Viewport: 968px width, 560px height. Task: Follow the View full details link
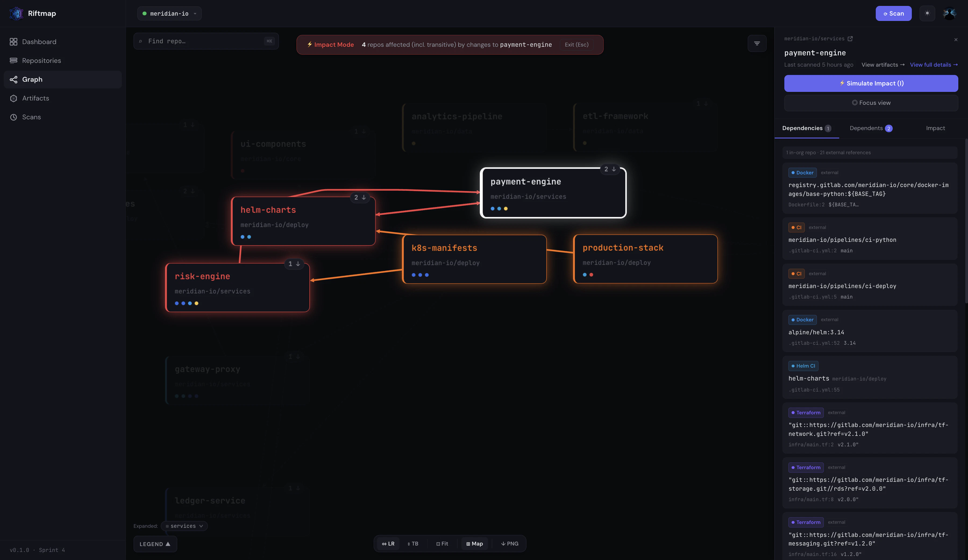934,65
